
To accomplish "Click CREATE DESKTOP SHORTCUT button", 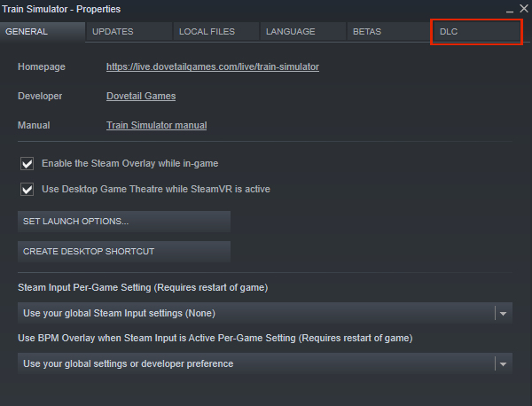I will tap(124, 252).
